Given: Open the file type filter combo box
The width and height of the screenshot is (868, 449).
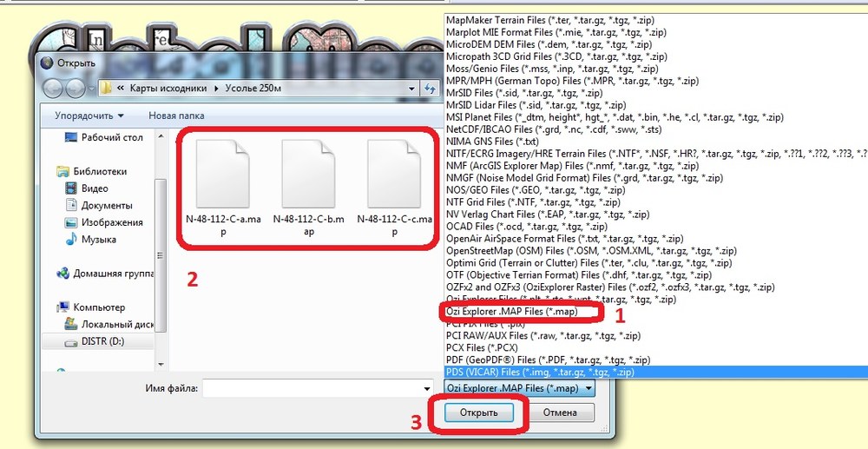Looking at the screenshot, I should click(520, 389).
